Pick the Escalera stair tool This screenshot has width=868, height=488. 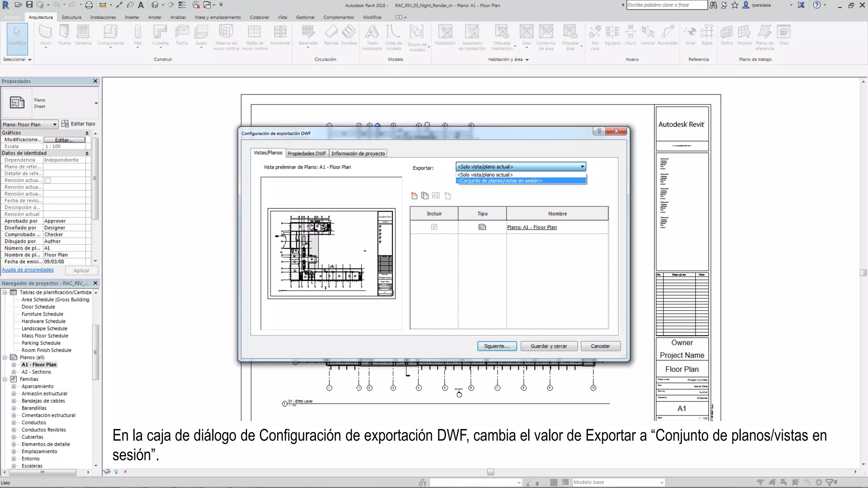pyautogui.click(x=349, y=36)
